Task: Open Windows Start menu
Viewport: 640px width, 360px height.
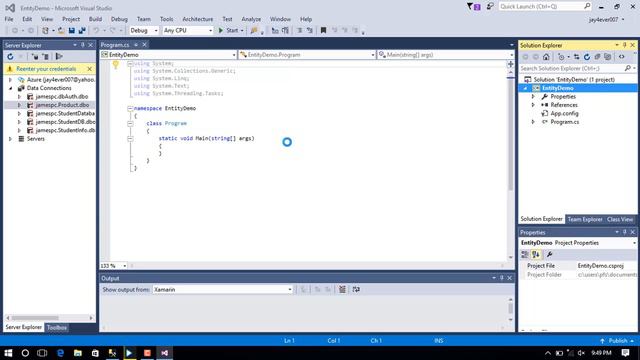Action: [x=8, y=353]
